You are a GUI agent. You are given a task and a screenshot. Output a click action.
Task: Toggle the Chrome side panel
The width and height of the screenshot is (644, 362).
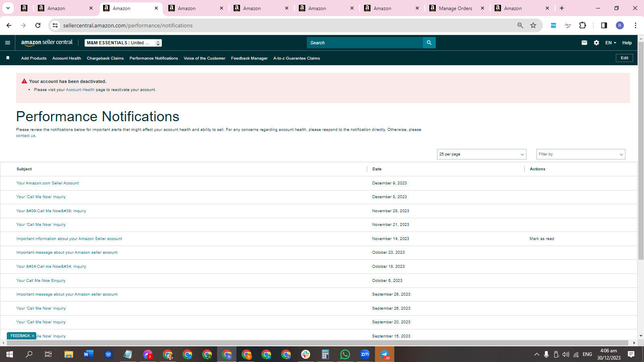(x=604, y=25)
